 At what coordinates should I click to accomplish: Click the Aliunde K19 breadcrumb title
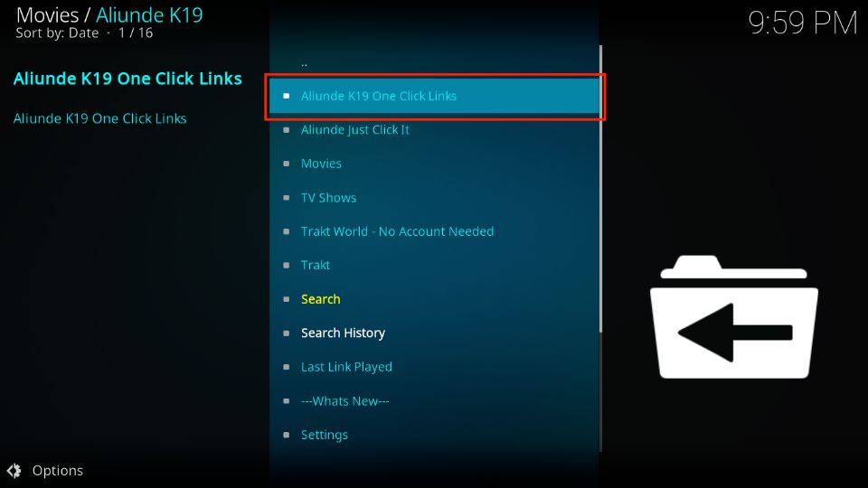[149, 15]
